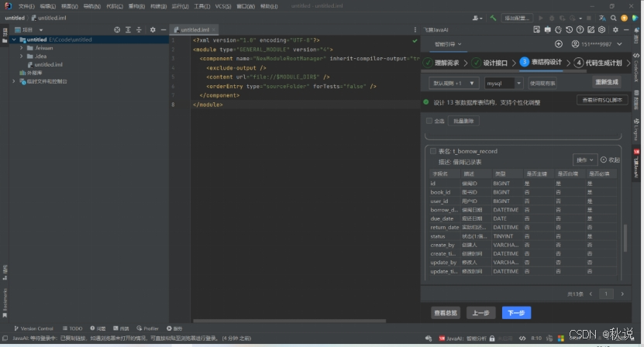Click the page number 1 field
Screen dimensions: 644x347
606,294
